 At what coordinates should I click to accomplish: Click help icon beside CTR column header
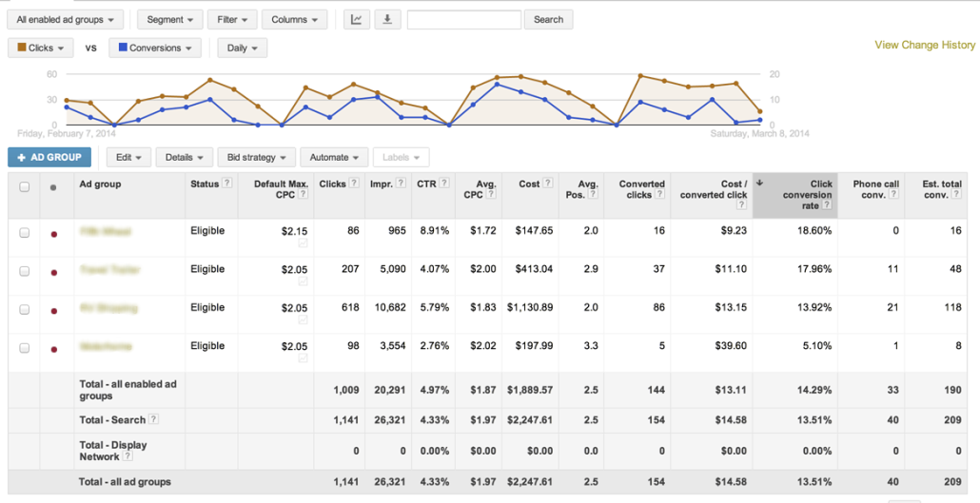click(x=445, y=184)
